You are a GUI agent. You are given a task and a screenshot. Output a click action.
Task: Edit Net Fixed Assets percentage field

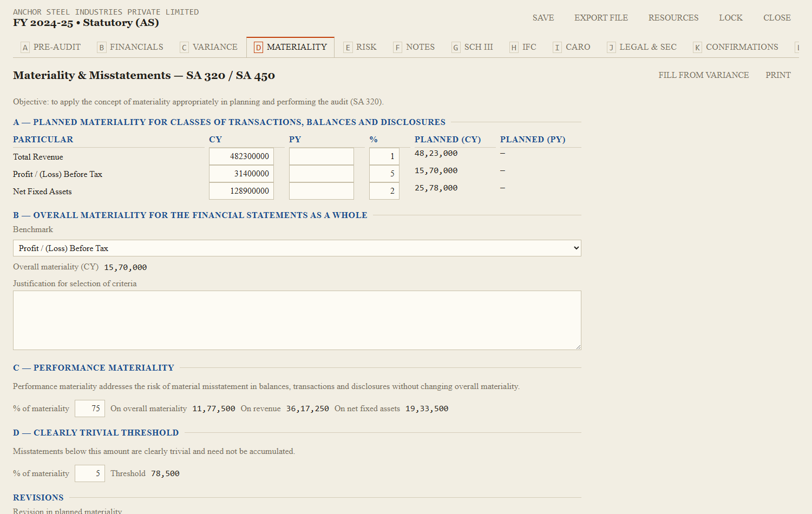(384, 191)
